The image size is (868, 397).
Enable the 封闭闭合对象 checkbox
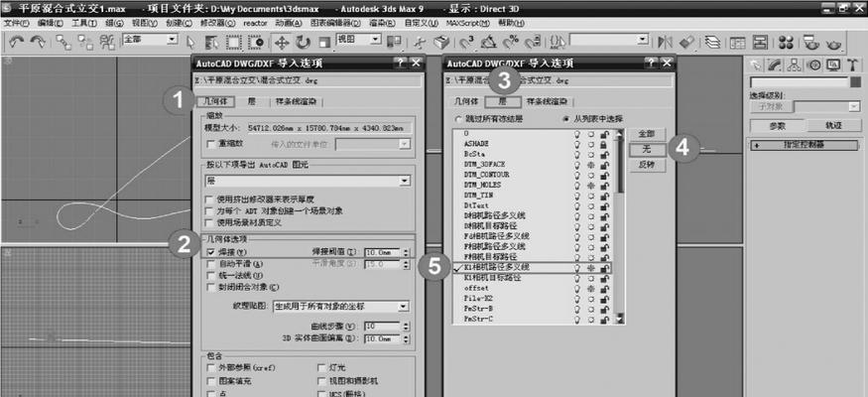tap(210, 288)
